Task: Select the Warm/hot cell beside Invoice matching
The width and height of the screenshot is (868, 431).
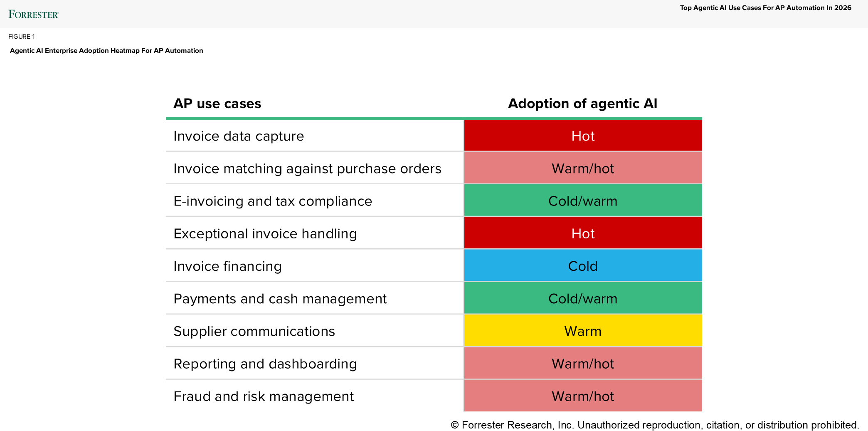Action: click(x=583, y=168)
